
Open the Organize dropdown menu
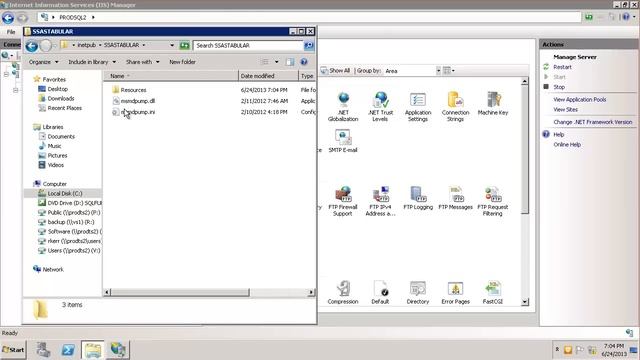click(x=43, y=62)
